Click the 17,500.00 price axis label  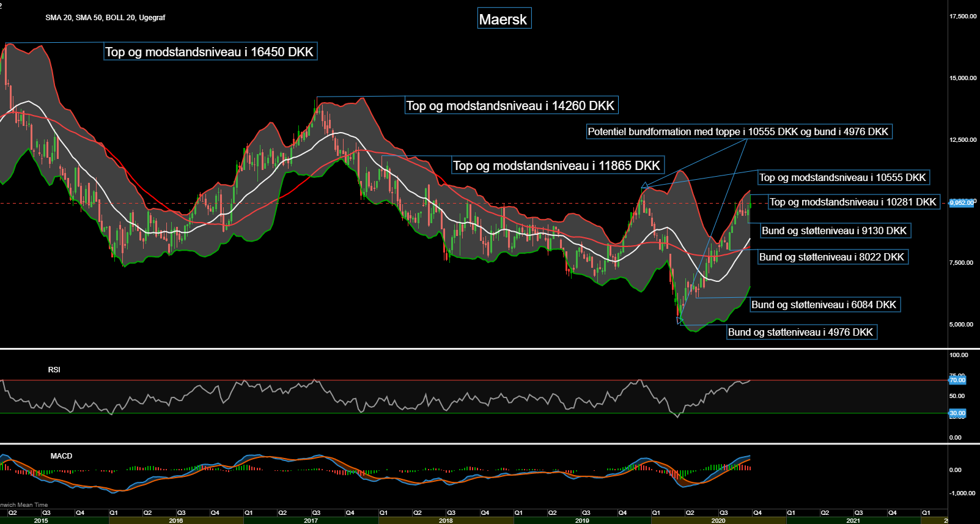[x=963, y=17]
